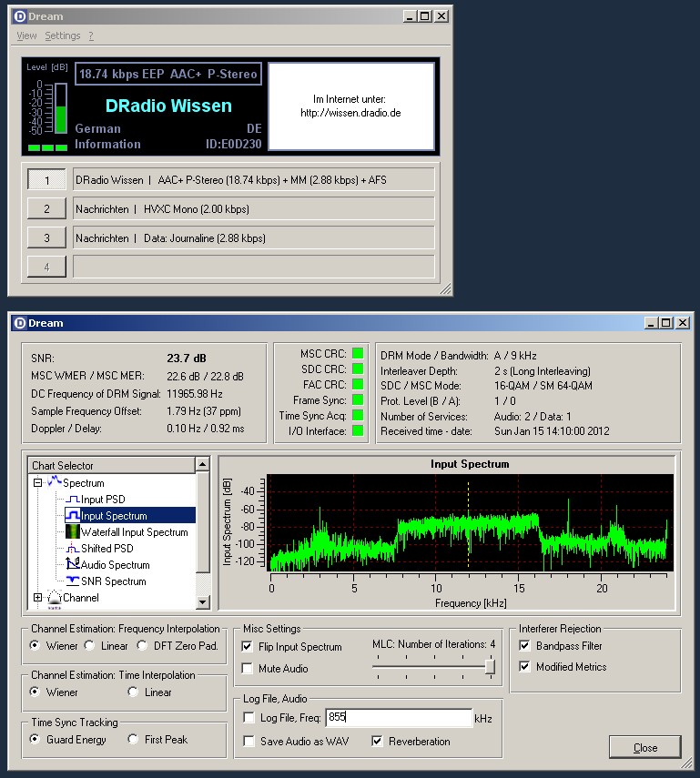
Task: Open the Settings menu
Action: (x=63, y=35)
